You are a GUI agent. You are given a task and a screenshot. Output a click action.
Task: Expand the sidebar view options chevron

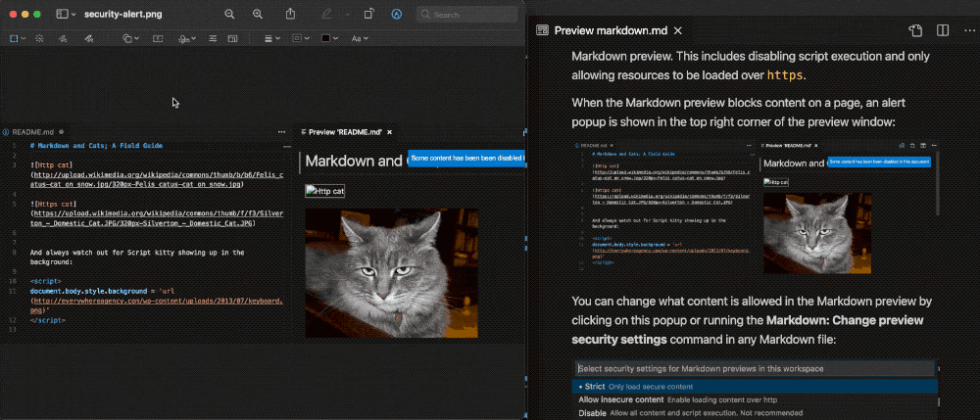[x=73, y=15]
